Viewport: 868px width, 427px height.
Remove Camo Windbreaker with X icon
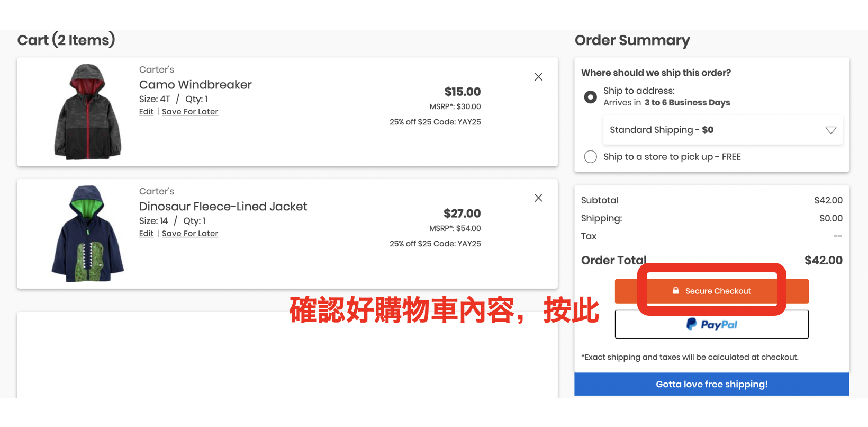pos(538,77)
